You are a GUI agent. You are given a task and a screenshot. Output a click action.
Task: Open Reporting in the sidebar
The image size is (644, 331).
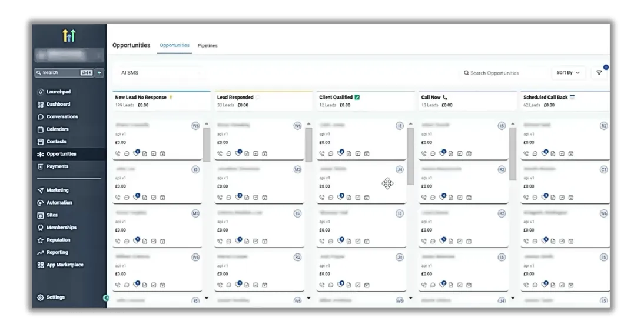tap(52, 253)
